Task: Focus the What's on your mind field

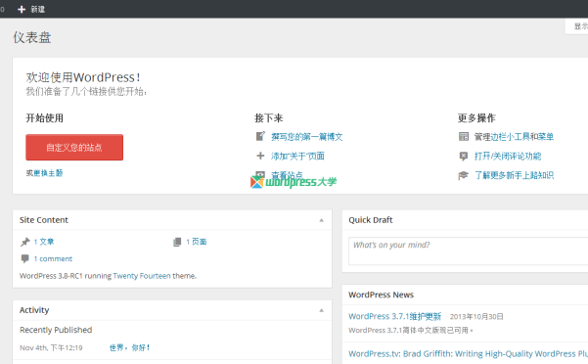Action: 468,250
